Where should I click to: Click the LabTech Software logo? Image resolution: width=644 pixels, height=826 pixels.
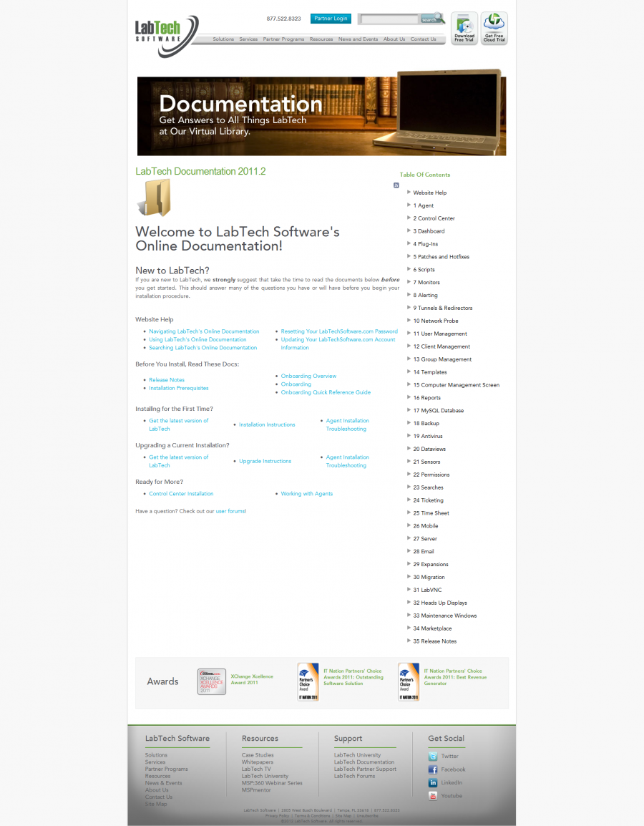point(167,35)
